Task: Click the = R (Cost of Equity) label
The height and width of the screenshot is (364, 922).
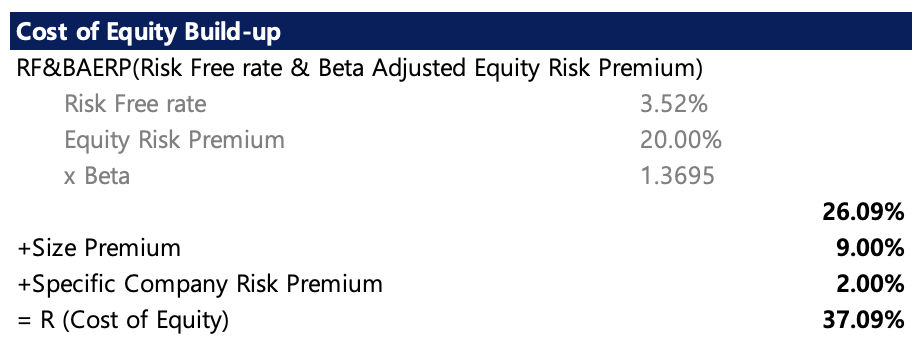Action: 123,320
